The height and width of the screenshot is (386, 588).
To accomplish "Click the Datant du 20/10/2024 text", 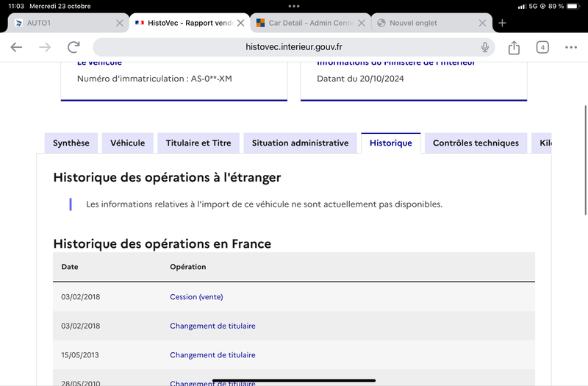I will coord(360,79).
